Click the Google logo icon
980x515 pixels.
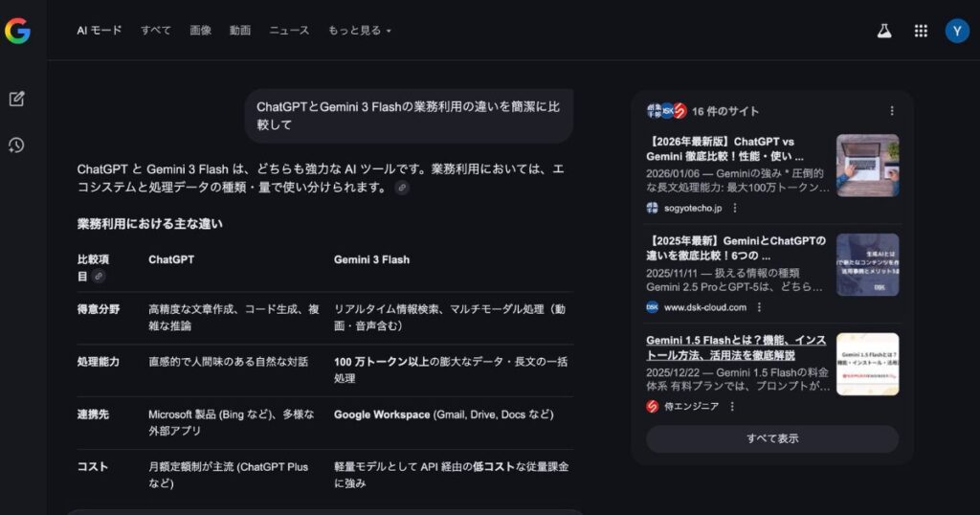coord(17,31)
